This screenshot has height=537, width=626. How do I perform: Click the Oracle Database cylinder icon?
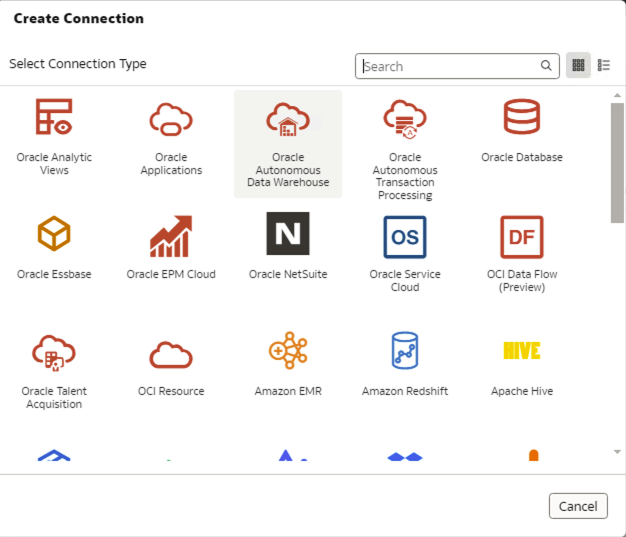522,118
